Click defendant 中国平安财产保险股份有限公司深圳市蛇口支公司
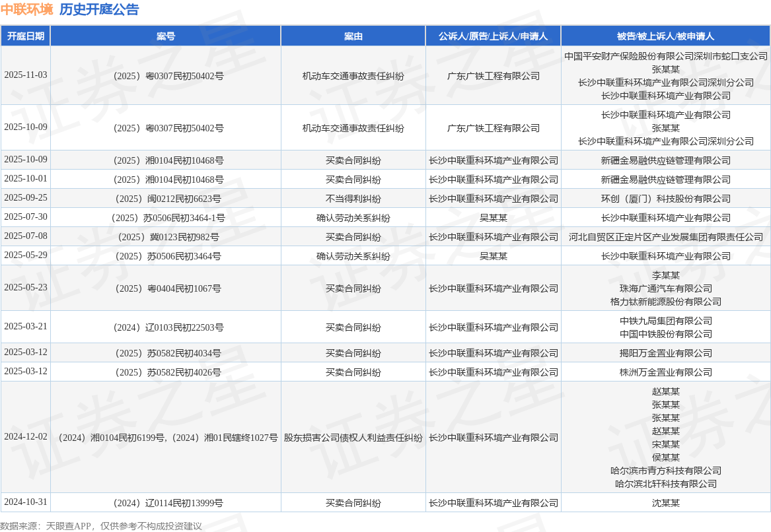Screen dimensions: 771x532 click(666, 56)
